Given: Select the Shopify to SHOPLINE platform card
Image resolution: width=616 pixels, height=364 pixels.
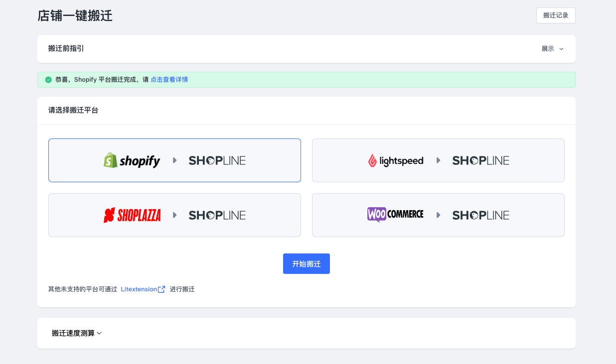Looking at the screenshot, I should pyautogui.click(x=174, y=160).
